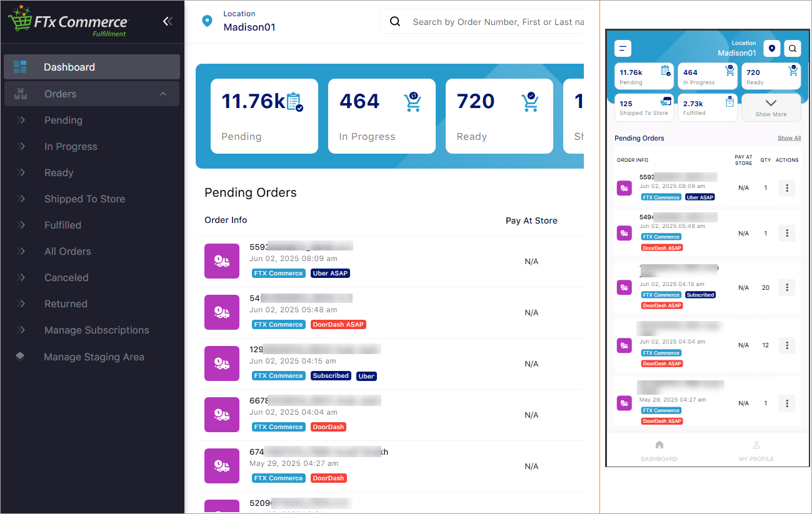
Task: Click the purple delivery icon of desktop 04:04 am order
Action: pos(222,415)
